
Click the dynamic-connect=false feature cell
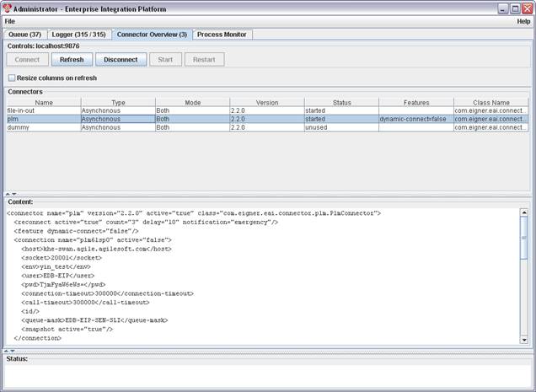tap(416, 119)
